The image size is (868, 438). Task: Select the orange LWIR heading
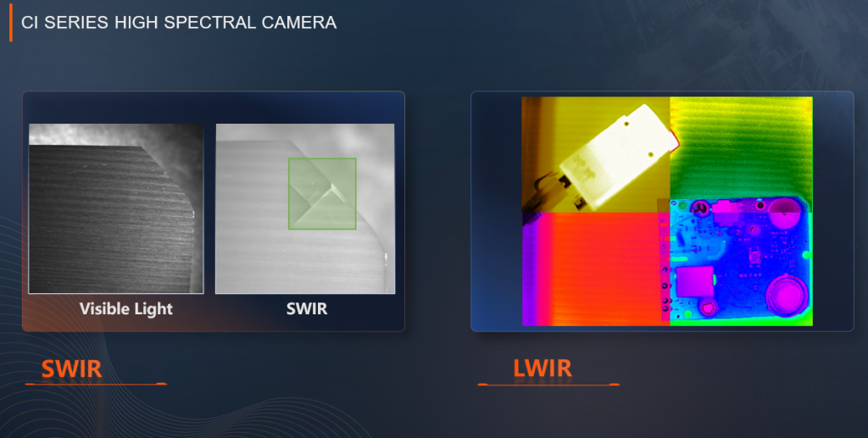542,369
